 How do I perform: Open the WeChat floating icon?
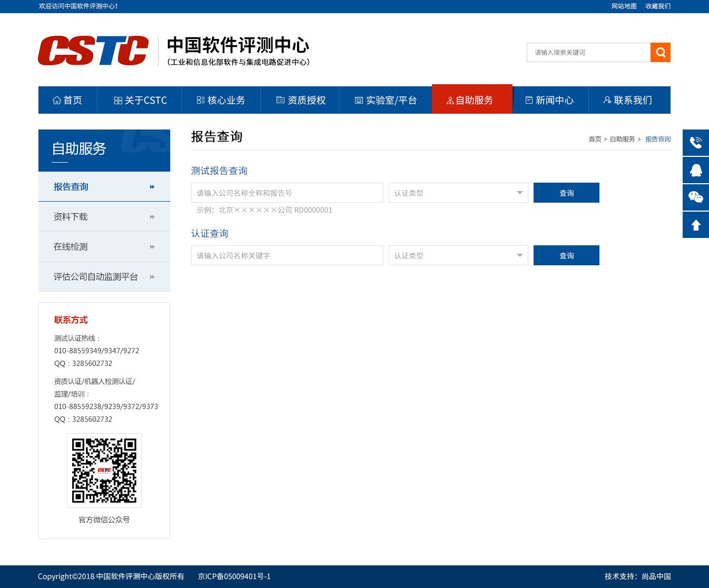coord(695,197)
